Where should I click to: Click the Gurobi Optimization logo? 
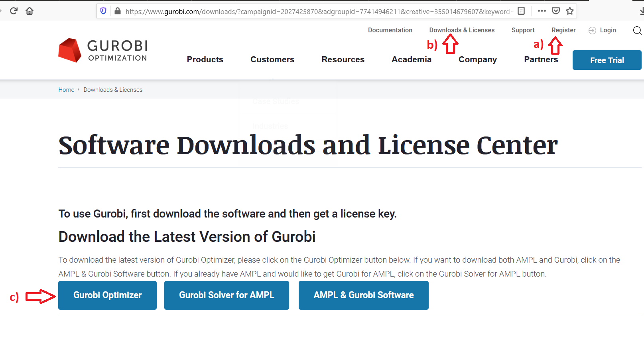pyautogui.click(x=103, y=50)
